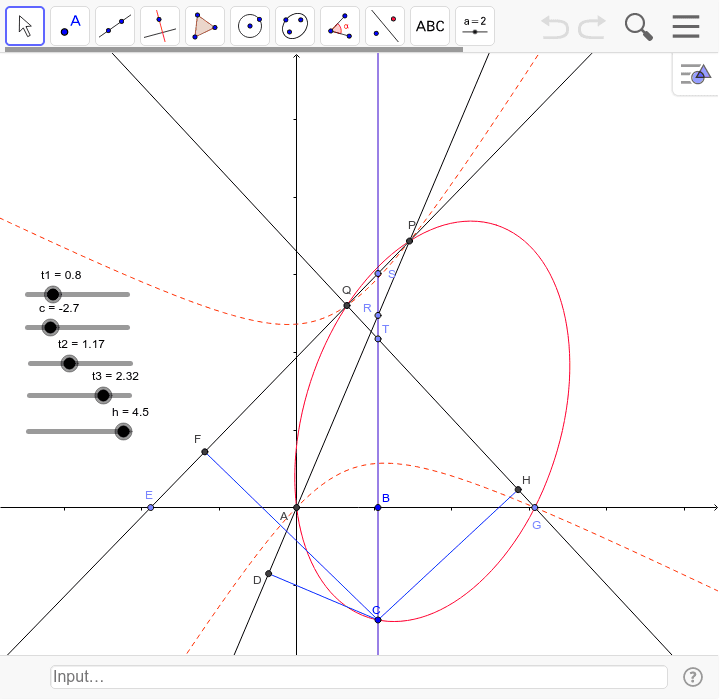Open the input help question icon
The image size is (720, 700).
(692, 677)
